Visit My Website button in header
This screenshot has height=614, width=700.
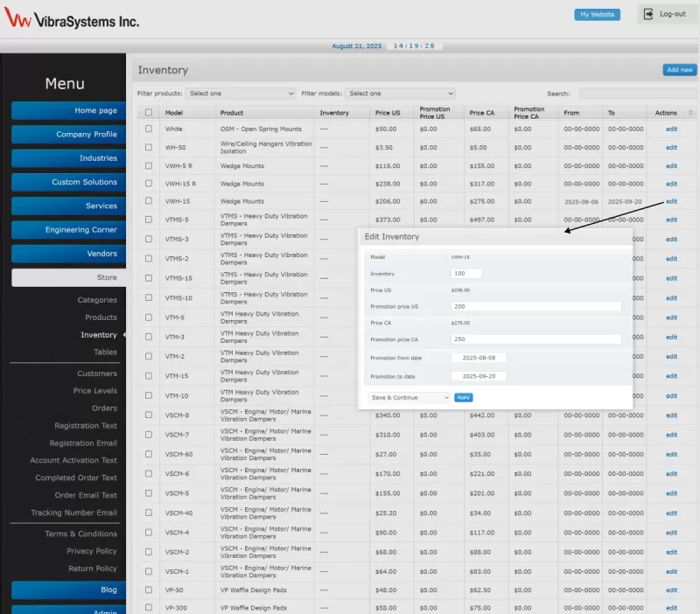click(597, 15)
